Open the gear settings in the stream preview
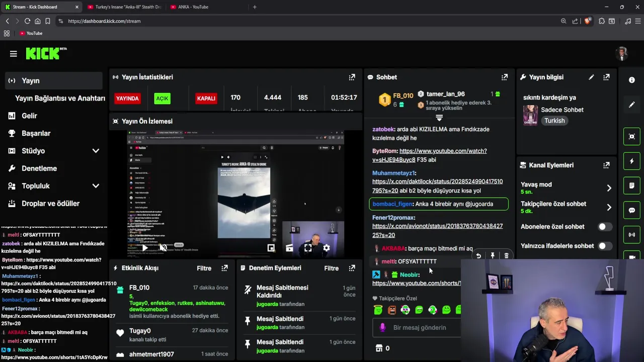The width and height of the screenshot is (644, 362). pyautogui.click(x=327, y=248)
